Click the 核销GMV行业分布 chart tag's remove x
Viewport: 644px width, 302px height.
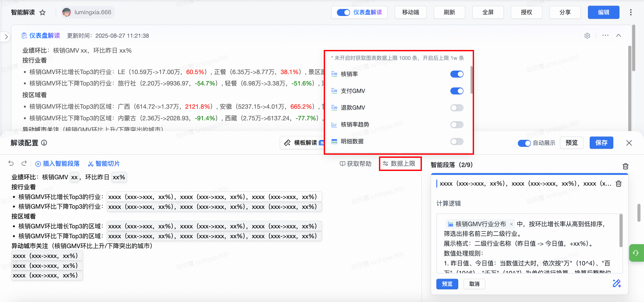pyautogui.click(x=511, y=224)
